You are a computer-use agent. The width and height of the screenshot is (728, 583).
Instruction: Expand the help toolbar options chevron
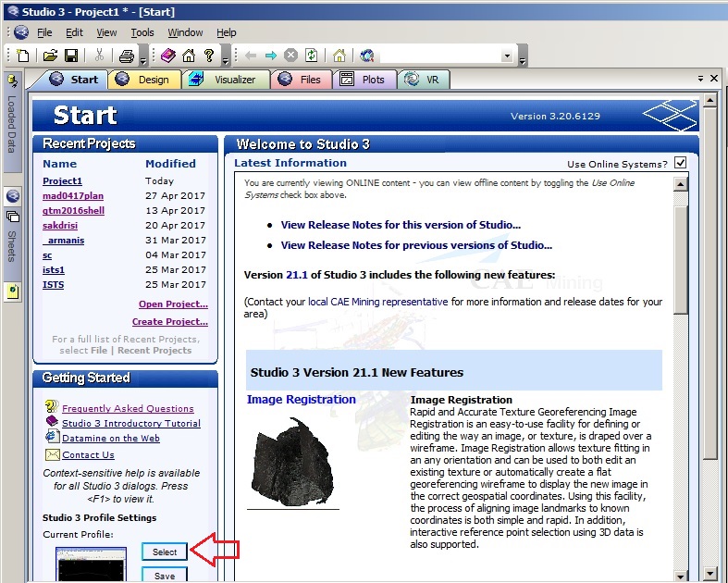(x=225, y=57)
